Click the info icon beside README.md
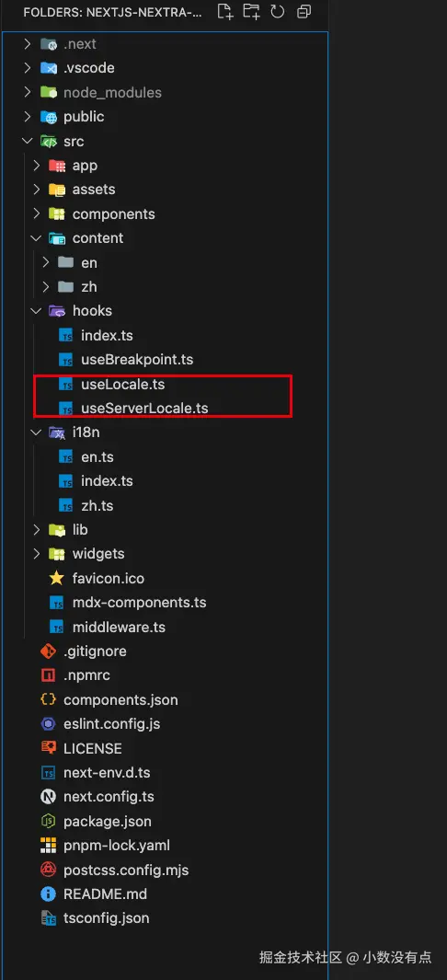 (48, 894)
